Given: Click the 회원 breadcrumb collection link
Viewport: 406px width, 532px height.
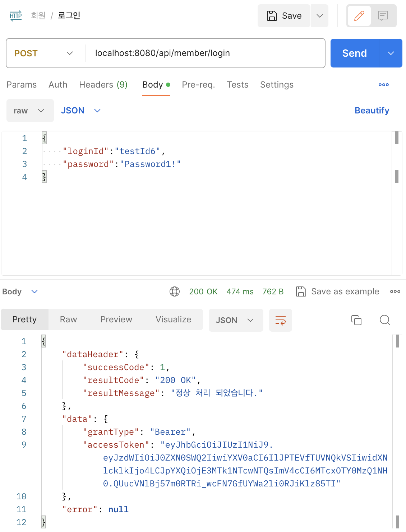Looking at the screenshot, I should [38, 15].
